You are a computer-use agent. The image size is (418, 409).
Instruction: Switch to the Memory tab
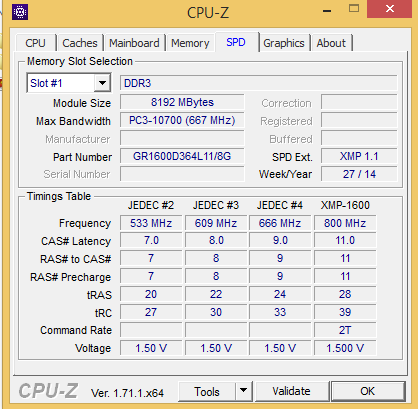(190, 43)
